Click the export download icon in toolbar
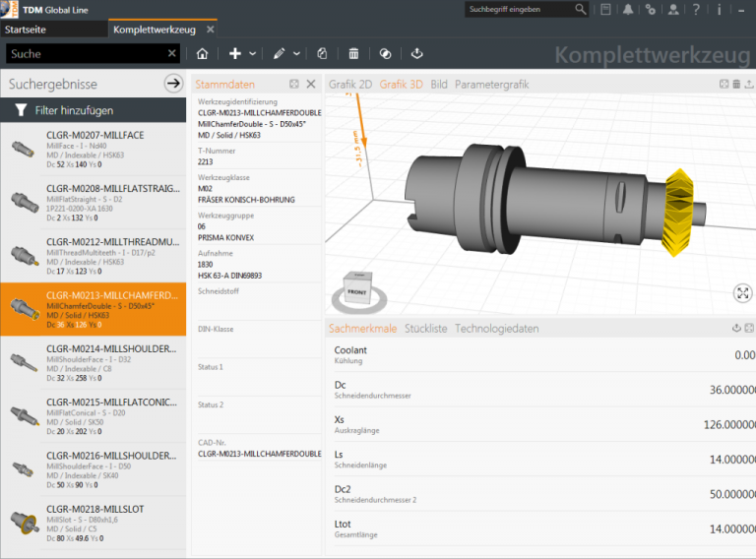Image resolution: width=756 pixels, height=559 pixels. (417, 54)
